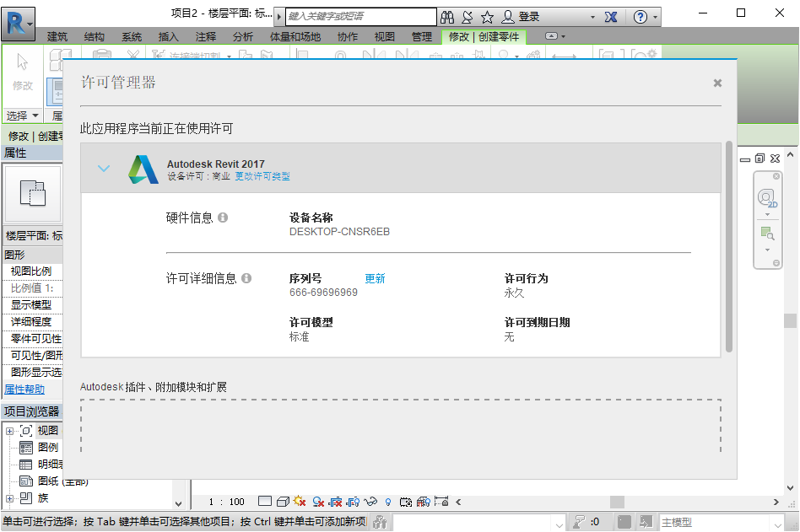Open the 建筑 ribbon tab
This screenshot has height=532, width=800.
(x=57, y=37)
